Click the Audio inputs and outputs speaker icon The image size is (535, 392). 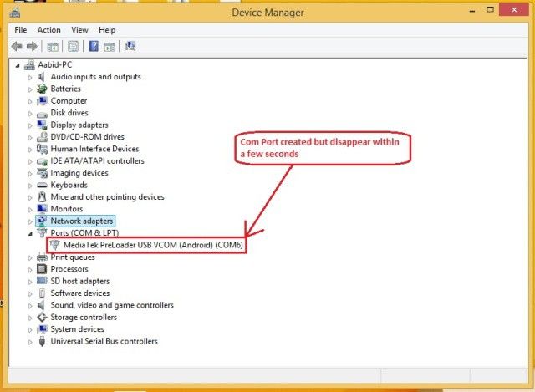point(42,77)
